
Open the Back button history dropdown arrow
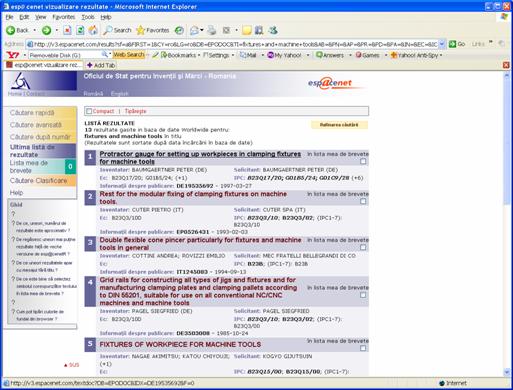34,30
